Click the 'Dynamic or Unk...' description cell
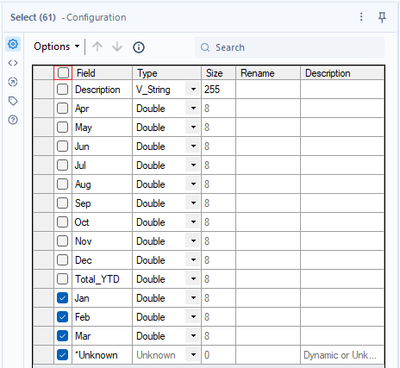 coord(342,355)
